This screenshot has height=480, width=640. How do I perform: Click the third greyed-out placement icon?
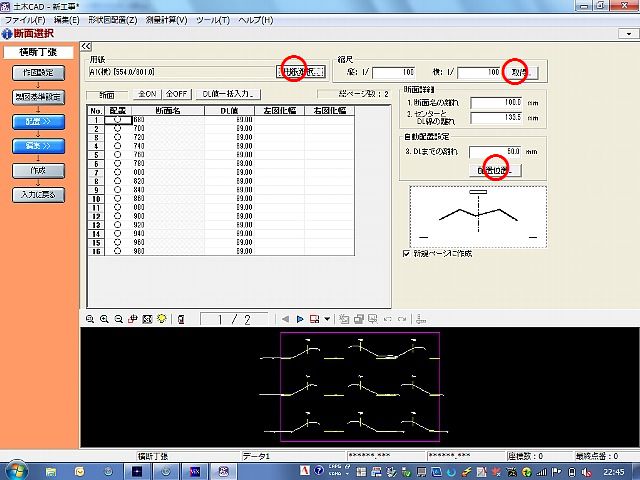pyautogui.click(x=373, y=319)
